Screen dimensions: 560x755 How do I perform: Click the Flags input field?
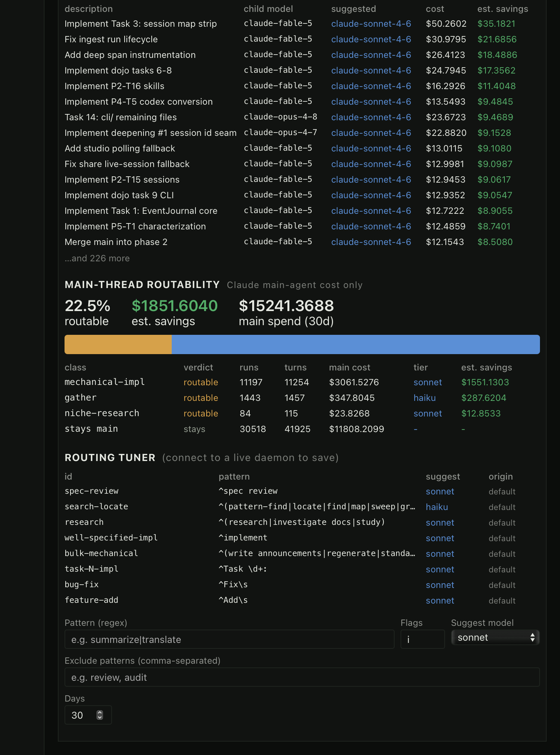[422, 639]
